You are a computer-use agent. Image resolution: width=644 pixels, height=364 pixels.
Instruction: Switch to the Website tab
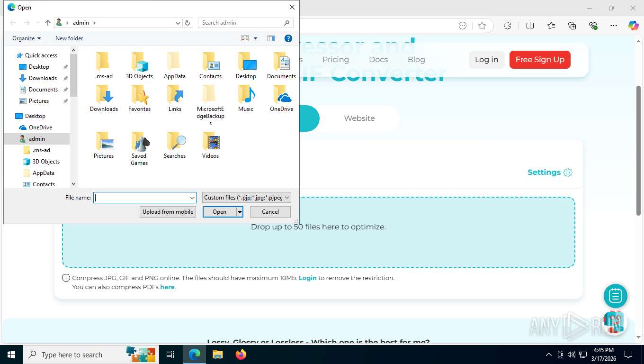[x=359, y=118]
